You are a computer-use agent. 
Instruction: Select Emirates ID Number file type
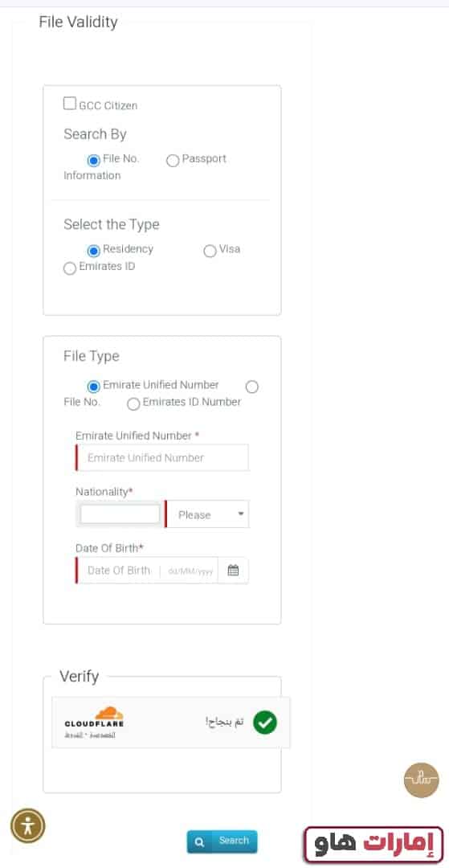(x=133, y=404)
